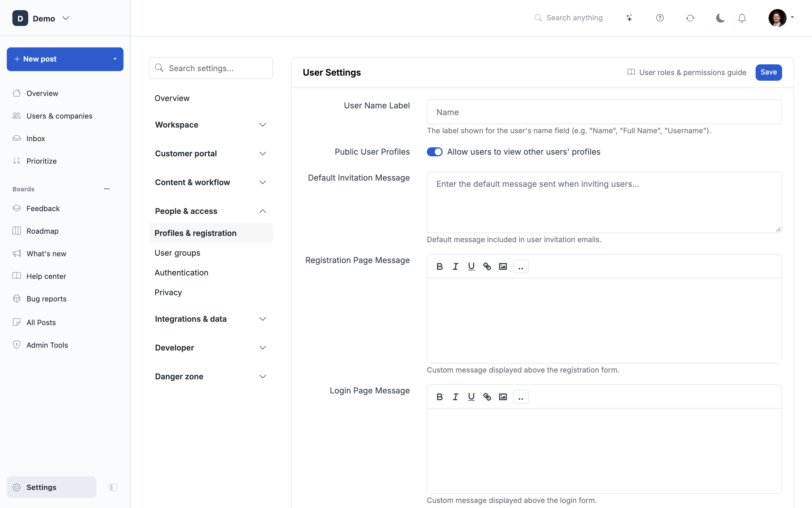The width and height of the screenshot is (812, 508).
Task: Insert link in Registration Page Message editor
Action: (x=487, y=266)
